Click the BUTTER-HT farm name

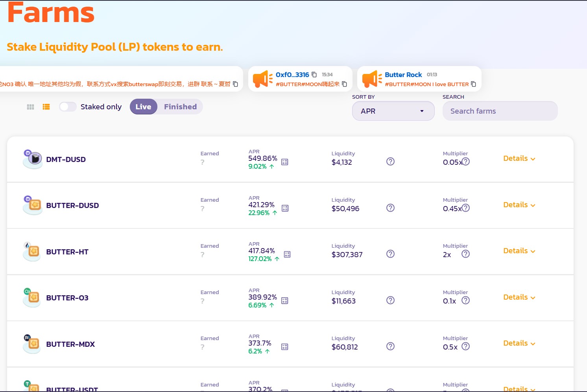coord(67,252)
